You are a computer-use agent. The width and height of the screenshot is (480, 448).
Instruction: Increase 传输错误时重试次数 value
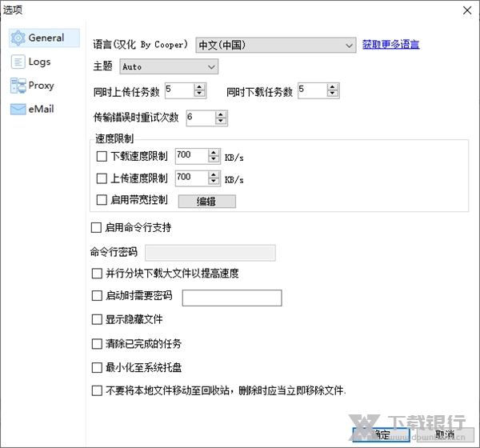[x=221, y=115]
